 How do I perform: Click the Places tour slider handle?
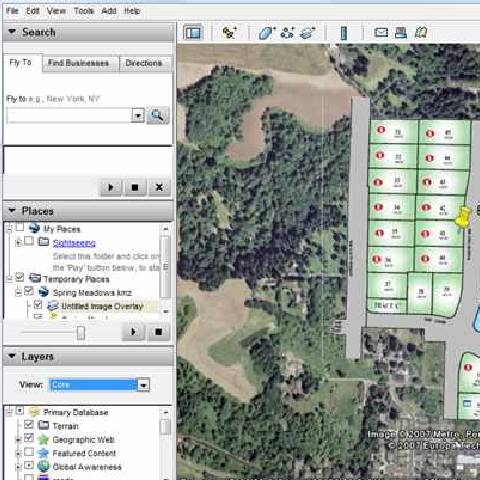tap(81, 332)
